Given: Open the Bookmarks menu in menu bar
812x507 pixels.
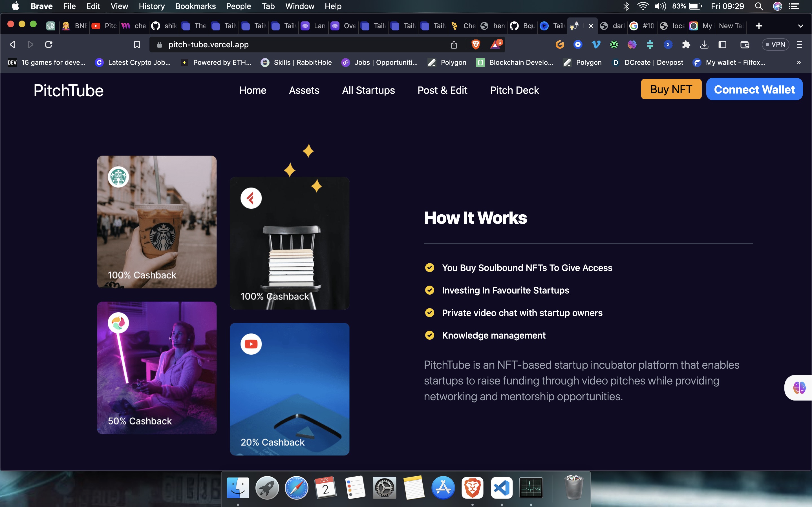Looking at the screenshot, I should coord(195,6).
